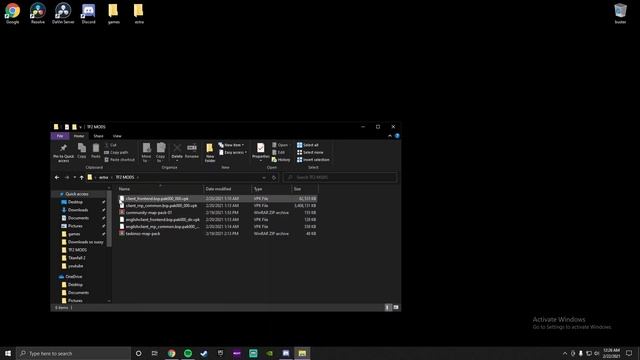Click Paste shortcut in Clipboard group

120,160
